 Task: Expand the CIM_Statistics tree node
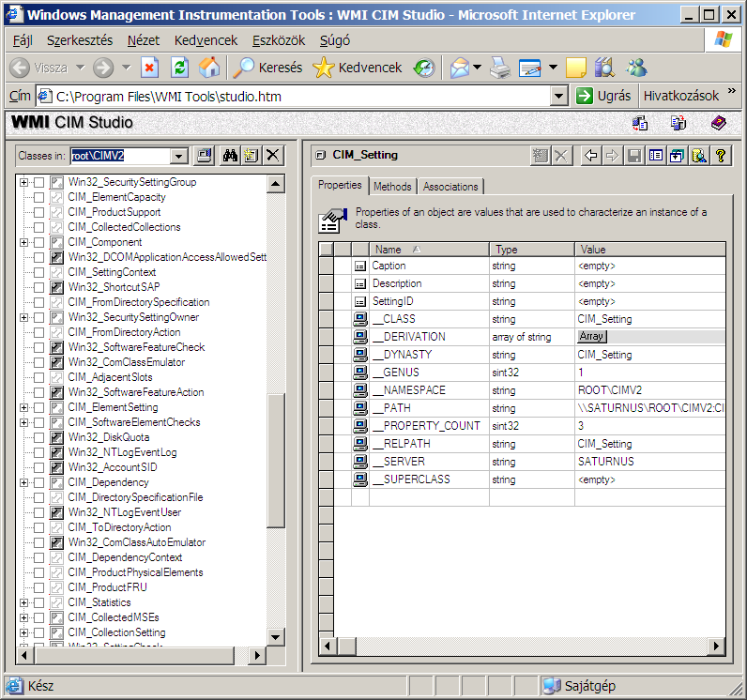tap(24, 602)
